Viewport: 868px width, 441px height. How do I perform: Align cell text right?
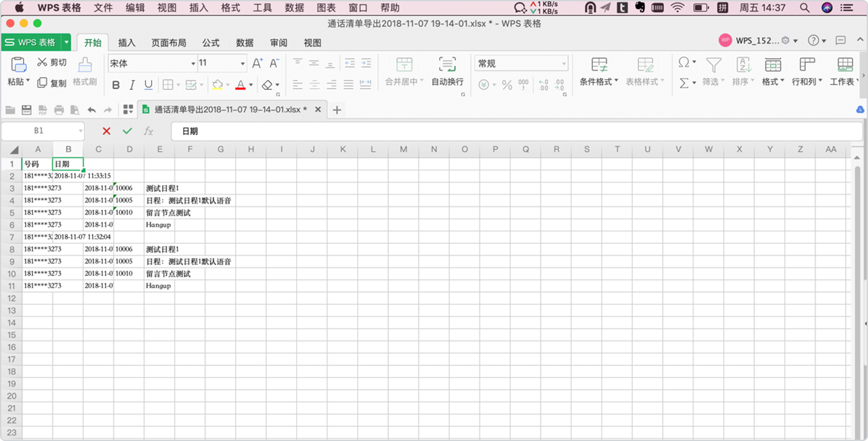click(x=332, y=84)
